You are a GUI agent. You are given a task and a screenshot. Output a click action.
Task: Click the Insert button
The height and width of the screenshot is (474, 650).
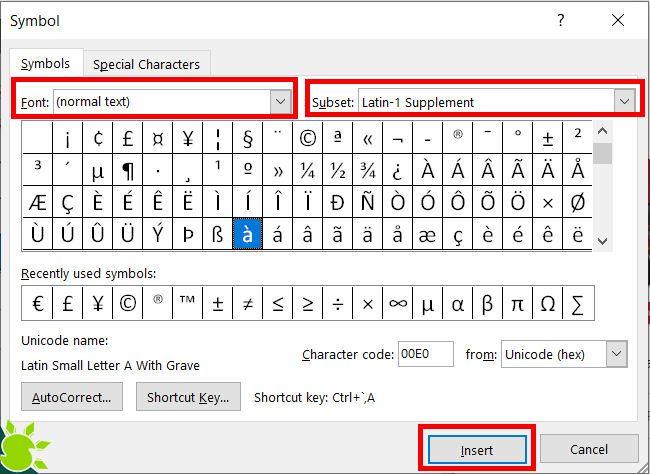[x=477, y=450]
